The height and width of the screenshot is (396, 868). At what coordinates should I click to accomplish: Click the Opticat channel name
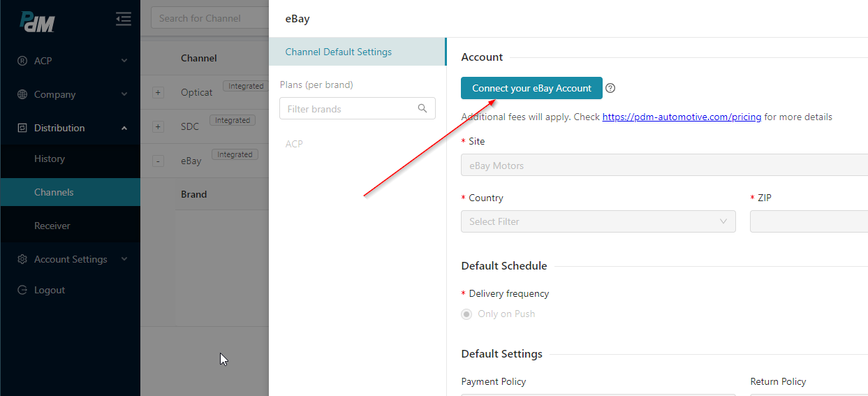196,92
